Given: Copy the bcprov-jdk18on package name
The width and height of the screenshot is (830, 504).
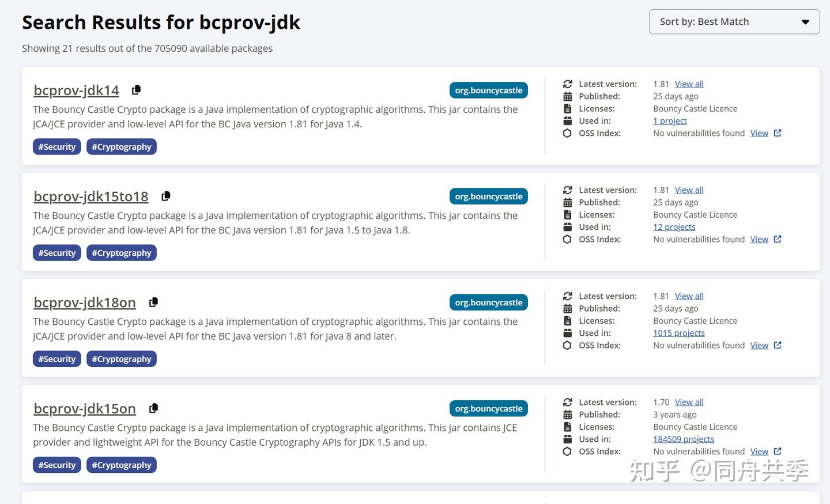Looking at the screenshot, I should click(x=153, y=302).
